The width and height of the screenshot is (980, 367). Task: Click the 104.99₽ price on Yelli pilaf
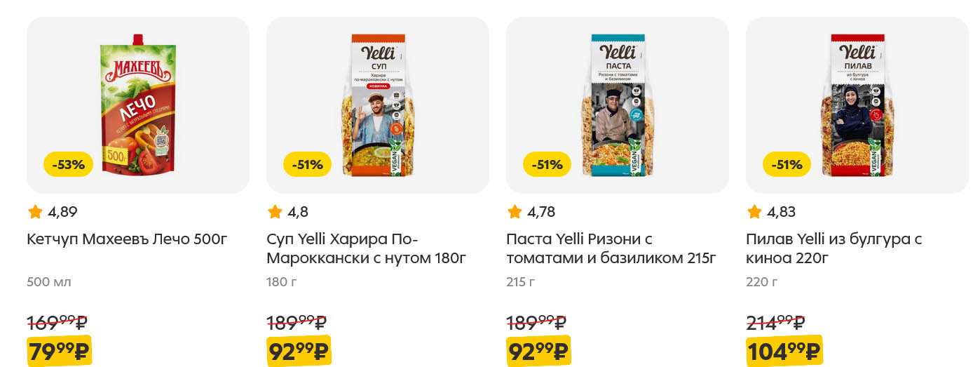pos(784,352)
